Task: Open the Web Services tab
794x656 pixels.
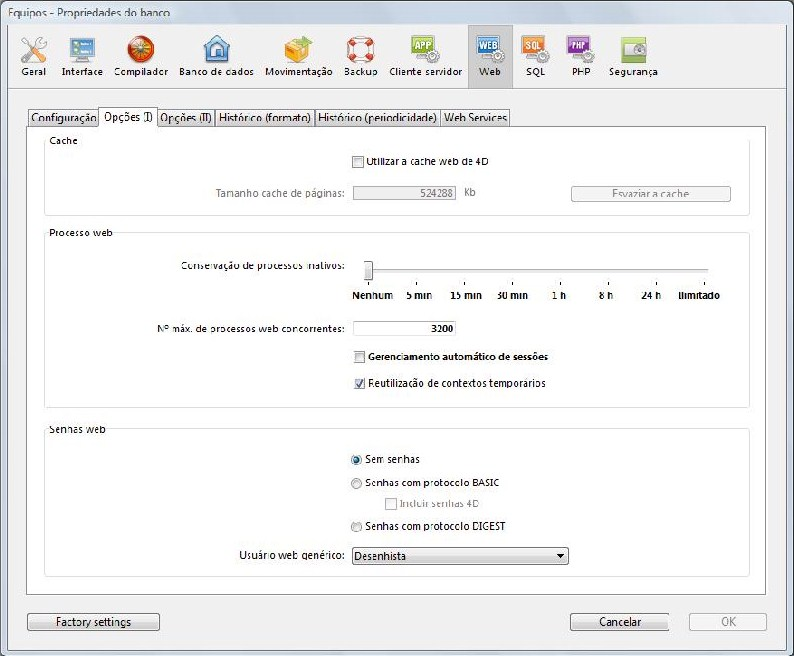Action: (475, 118)
